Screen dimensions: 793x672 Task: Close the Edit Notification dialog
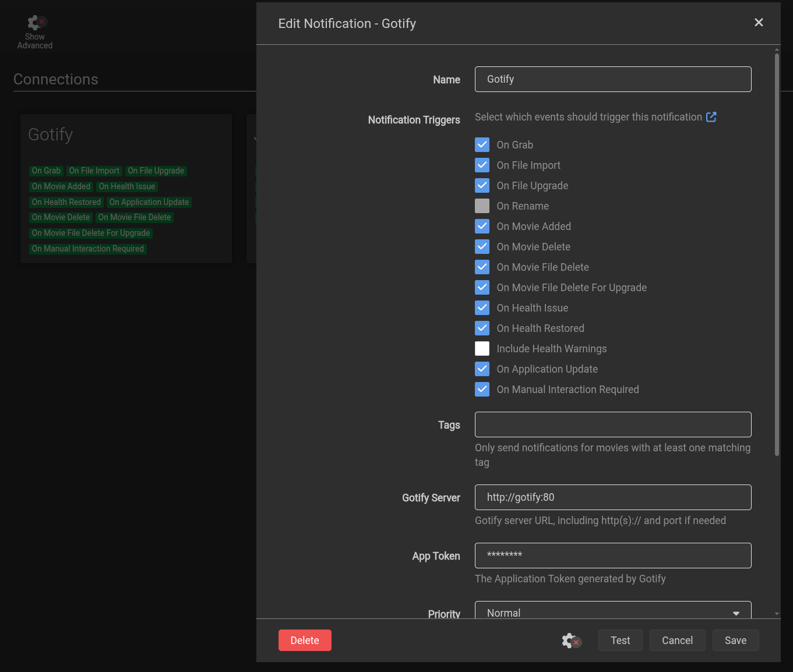(x=758, y=23)
